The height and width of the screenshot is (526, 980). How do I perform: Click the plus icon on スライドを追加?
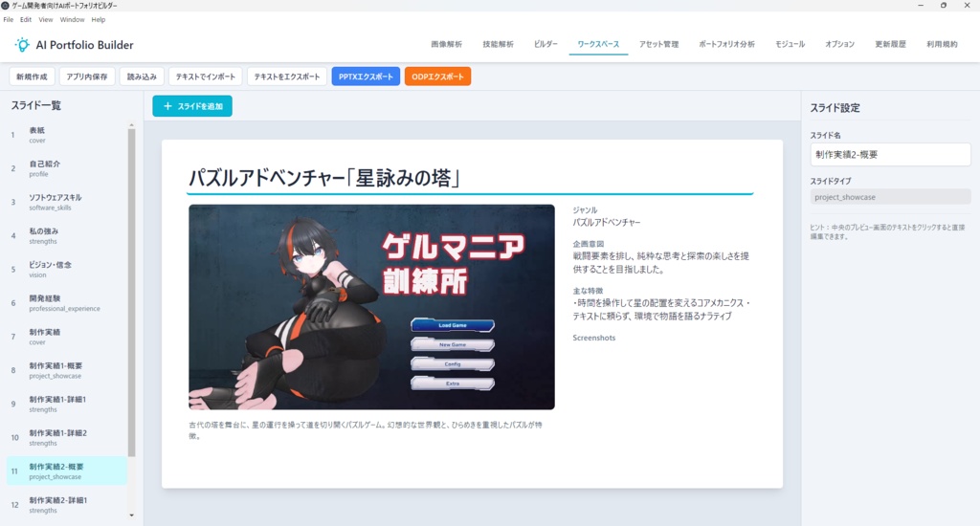click(167, 106)
